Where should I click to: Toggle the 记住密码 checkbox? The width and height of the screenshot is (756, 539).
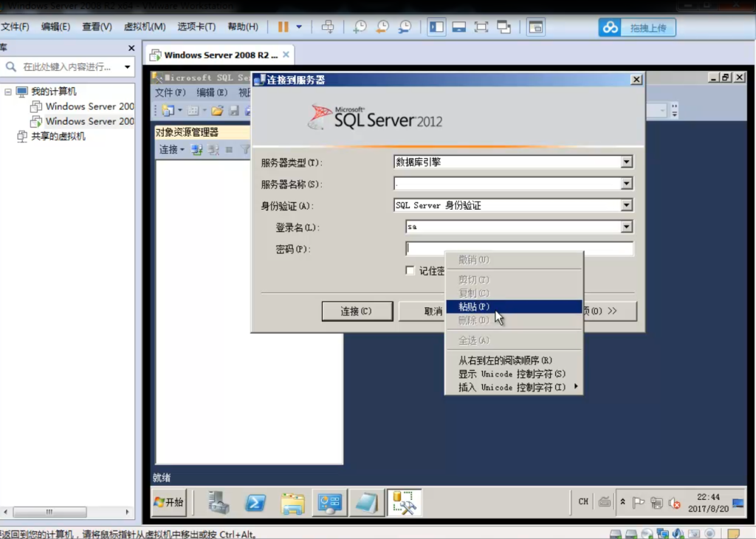coord(410,270)
